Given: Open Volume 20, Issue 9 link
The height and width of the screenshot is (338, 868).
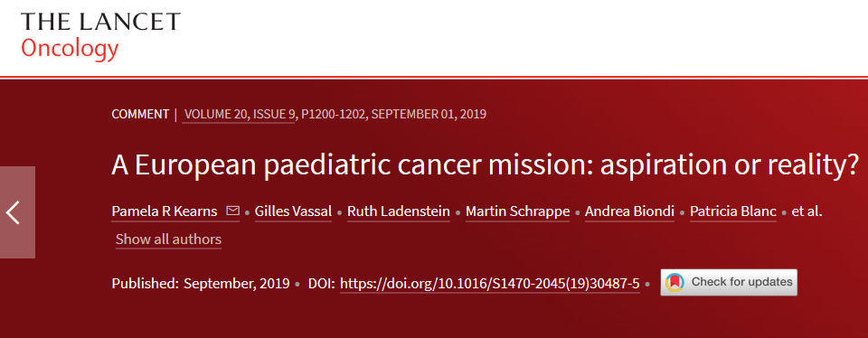Looking at the screenshot, I should pyautogui.click(x=238, y=115).
